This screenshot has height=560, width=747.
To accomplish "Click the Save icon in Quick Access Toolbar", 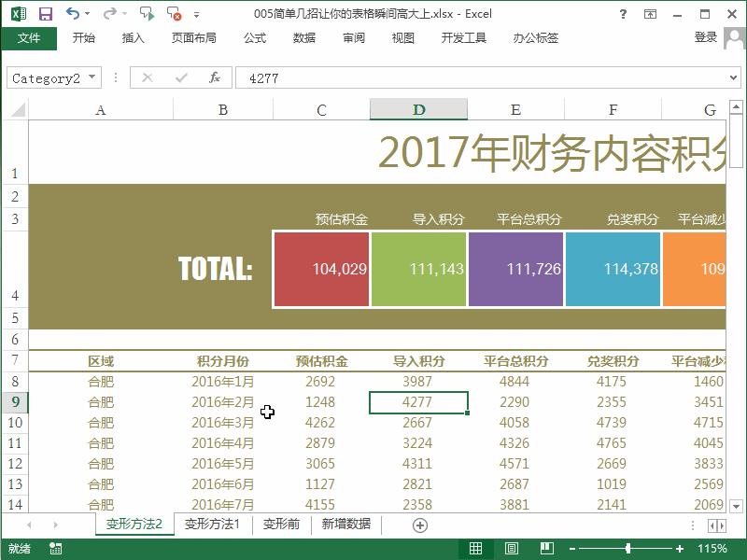I will (44, 14).
